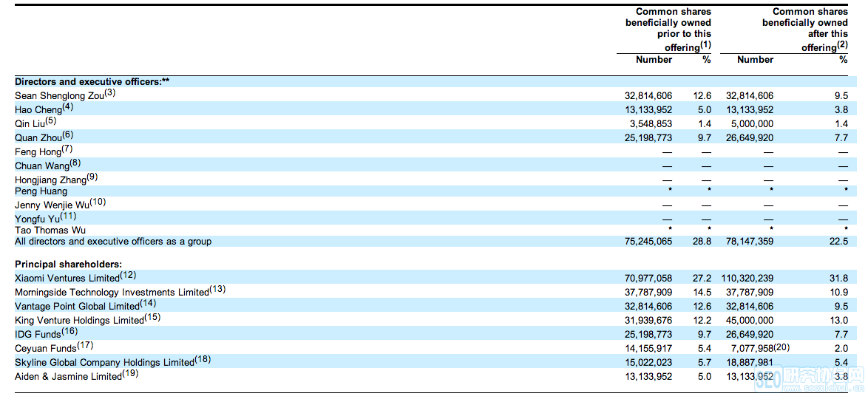Click the 'Directors and executive officers' heading
The width and height of the screenshot is (868, 399).
coord(92,81)
